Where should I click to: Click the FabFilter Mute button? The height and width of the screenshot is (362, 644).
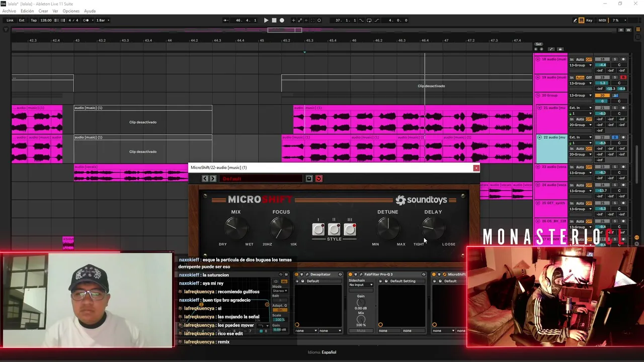(361, 330)
